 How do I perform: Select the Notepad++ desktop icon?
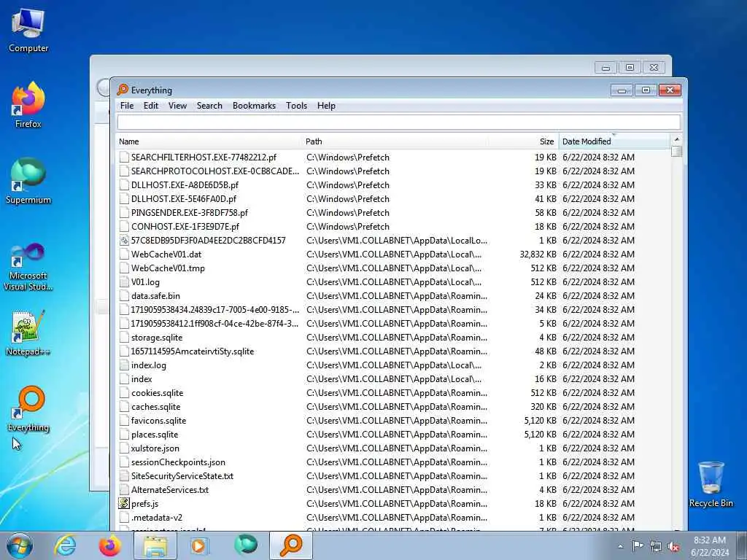pyautogui.click(x=28, y=332)
